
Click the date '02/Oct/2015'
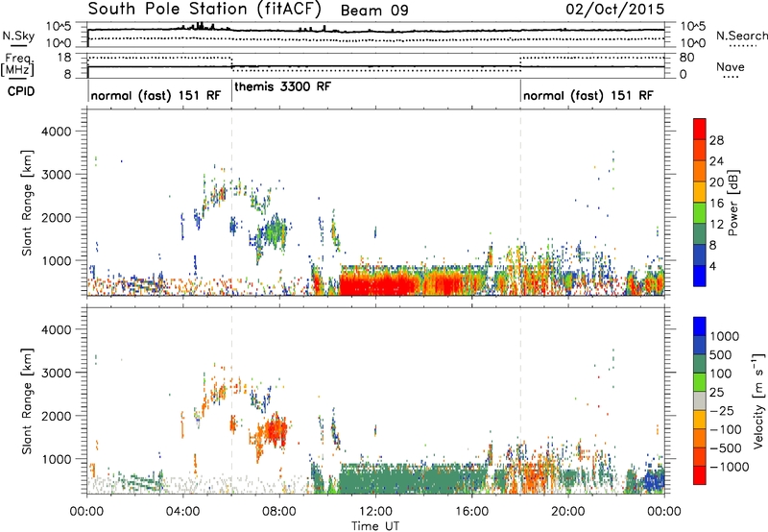pos(615,10)
